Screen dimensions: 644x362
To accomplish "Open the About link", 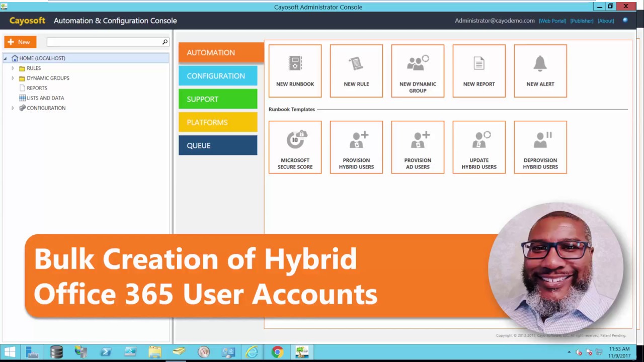I will click(606, 21).
